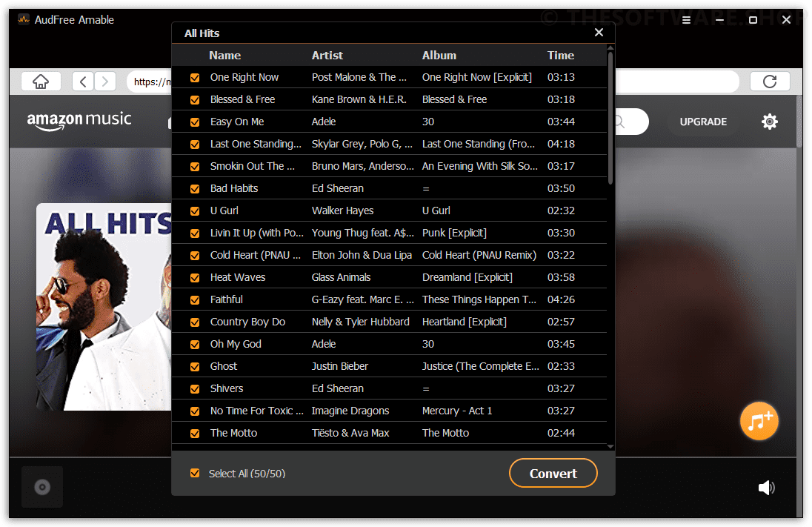Image resolution: width=812 pixels, height=527 pixels.
Task: Uncheck the Heat Waves track
Action: pos(195,278)
